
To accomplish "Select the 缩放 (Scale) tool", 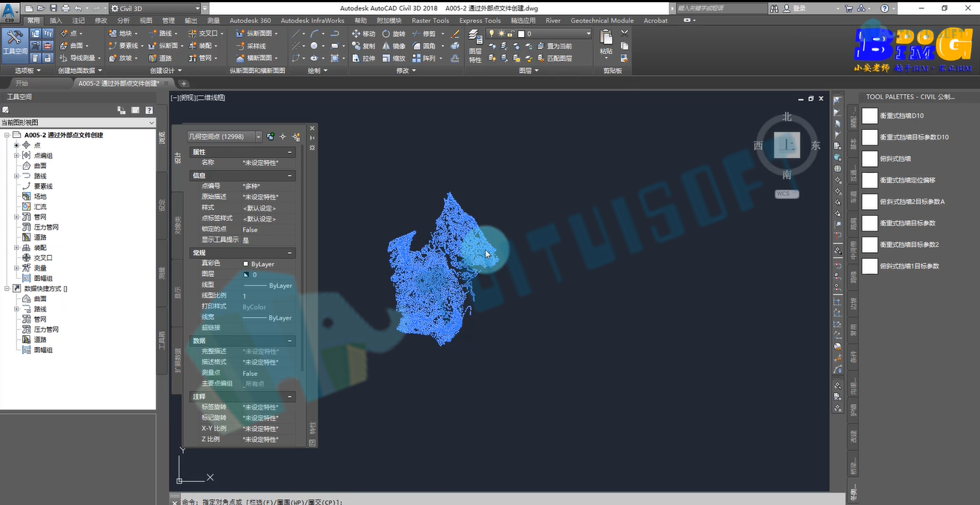I will pos(394,59).
